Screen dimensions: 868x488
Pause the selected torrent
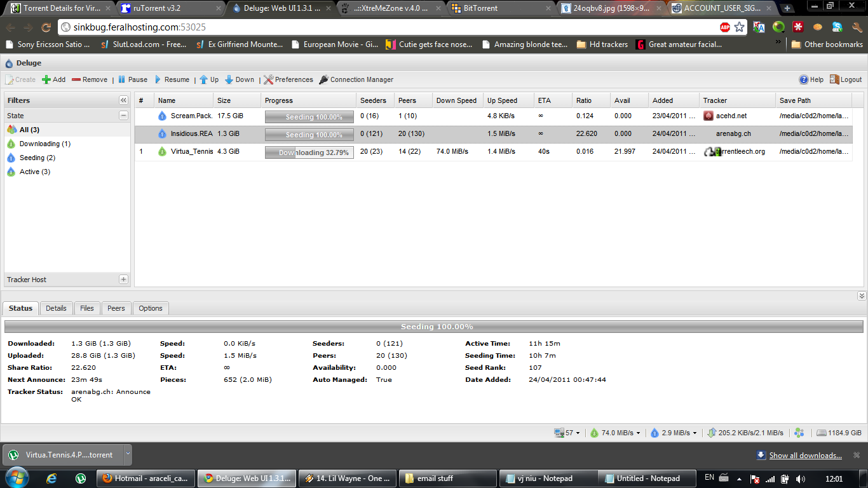click(x=132, y=79)
